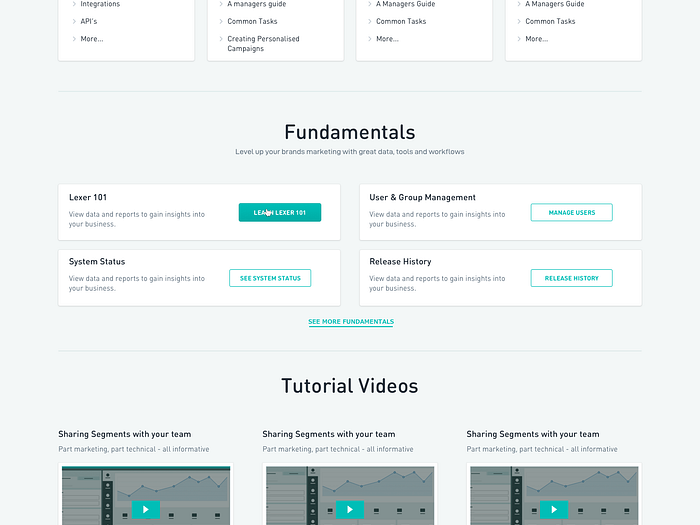Click chevron beside Creating Personalised Campaigns
The width and height of the screenshot is (700, 525).
(221, 39)
